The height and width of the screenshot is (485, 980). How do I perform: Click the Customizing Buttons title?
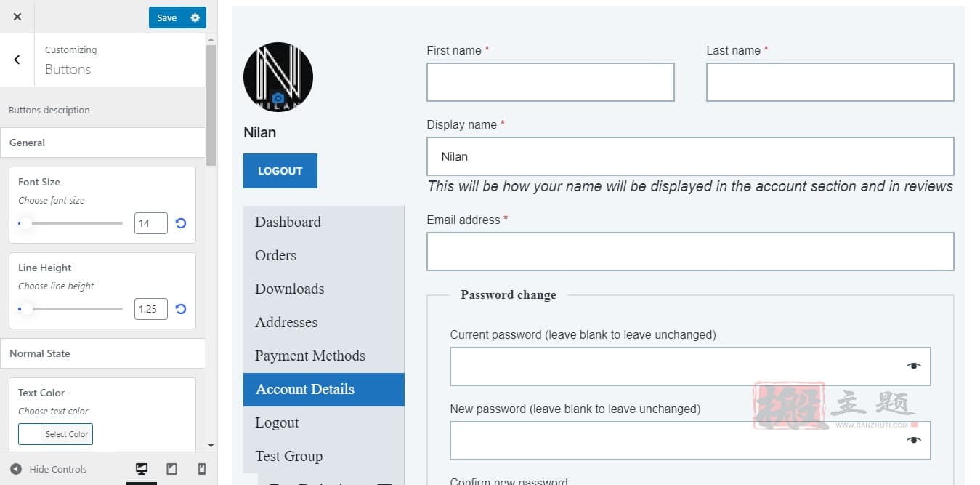tap(70, 60)
